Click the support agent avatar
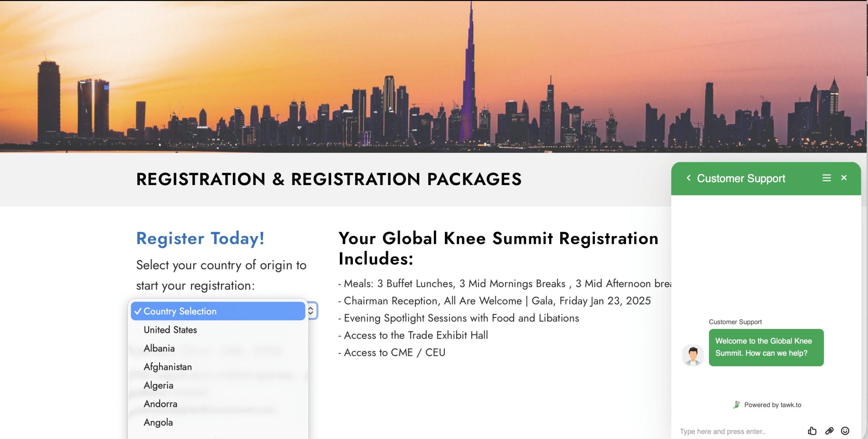The width and height of the screenshot is (868, 439). pos(693,355)
